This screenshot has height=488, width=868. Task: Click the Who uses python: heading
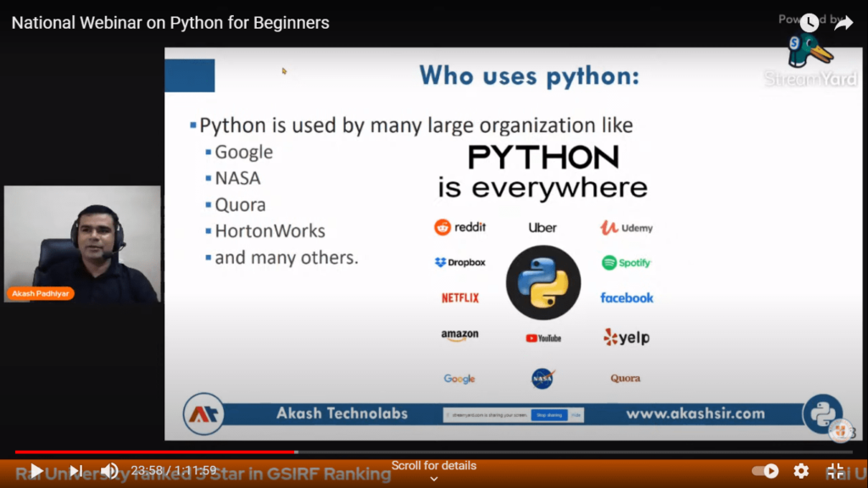coord(529,75)
